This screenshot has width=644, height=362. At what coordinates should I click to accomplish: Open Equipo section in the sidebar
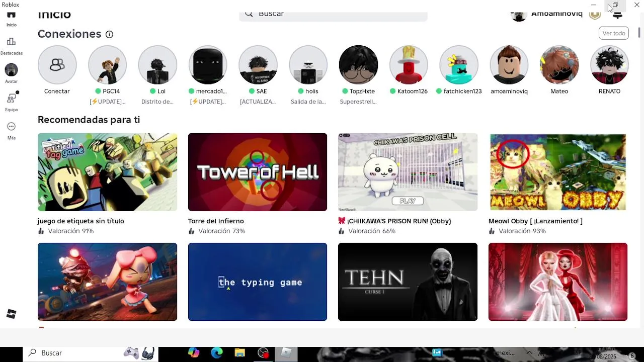tap(11, 102)
